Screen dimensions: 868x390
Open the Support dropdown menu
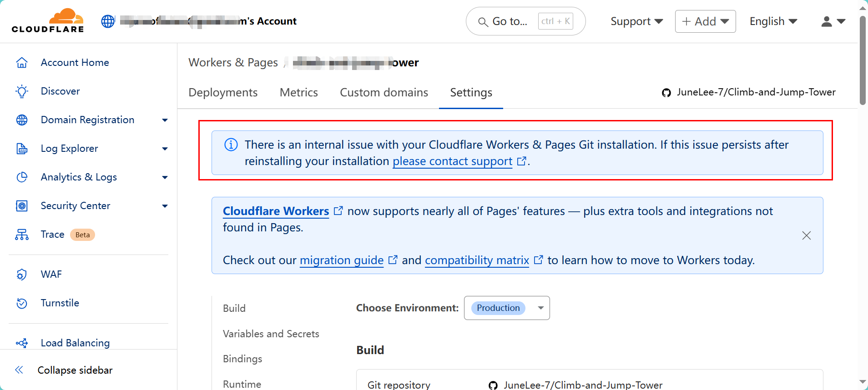[x=636, y=21]
